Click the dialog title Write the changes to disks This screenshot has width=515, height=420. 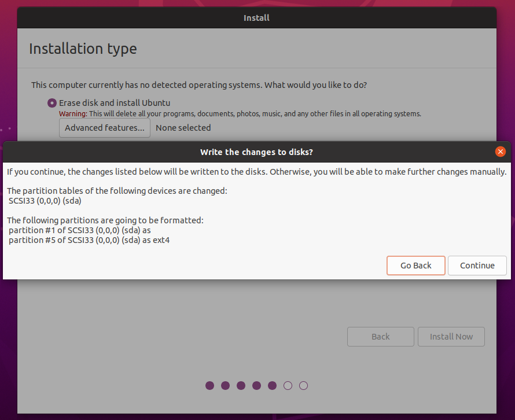256,152
